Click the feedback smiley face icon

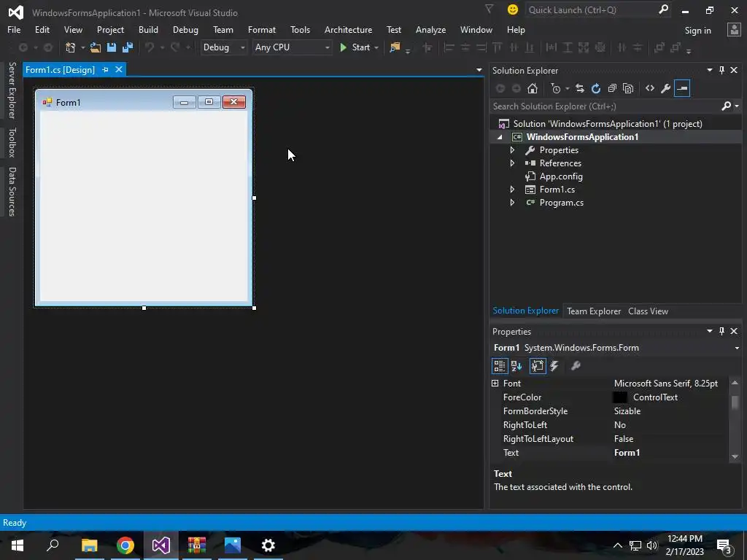513,9
